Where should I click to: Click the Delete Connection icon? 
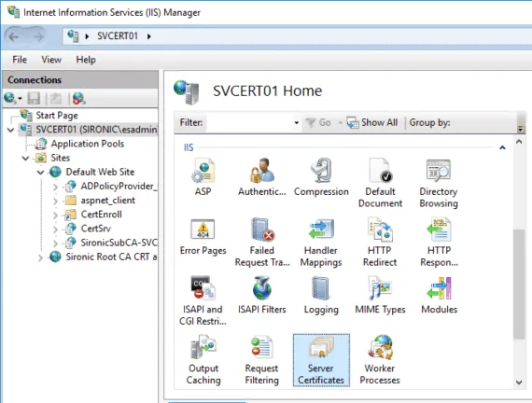click(78, 98)
